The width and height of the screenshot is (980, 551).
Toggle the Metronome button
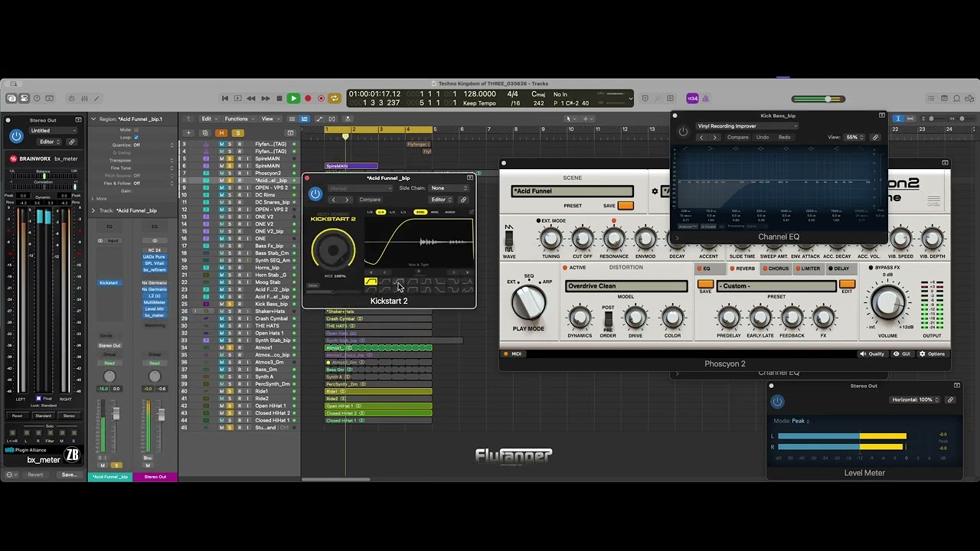(x=705, y=98)
